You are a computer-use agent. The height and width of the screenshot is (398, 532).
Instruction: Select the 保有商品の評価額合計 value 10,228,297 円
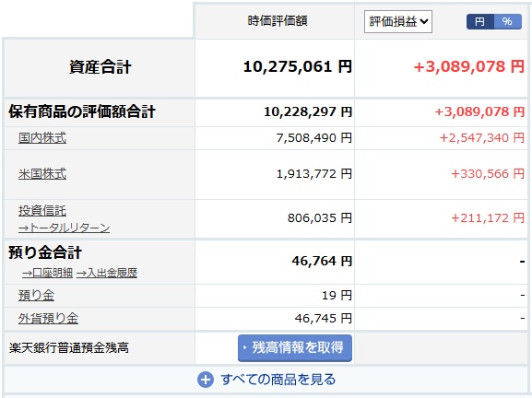308,111
